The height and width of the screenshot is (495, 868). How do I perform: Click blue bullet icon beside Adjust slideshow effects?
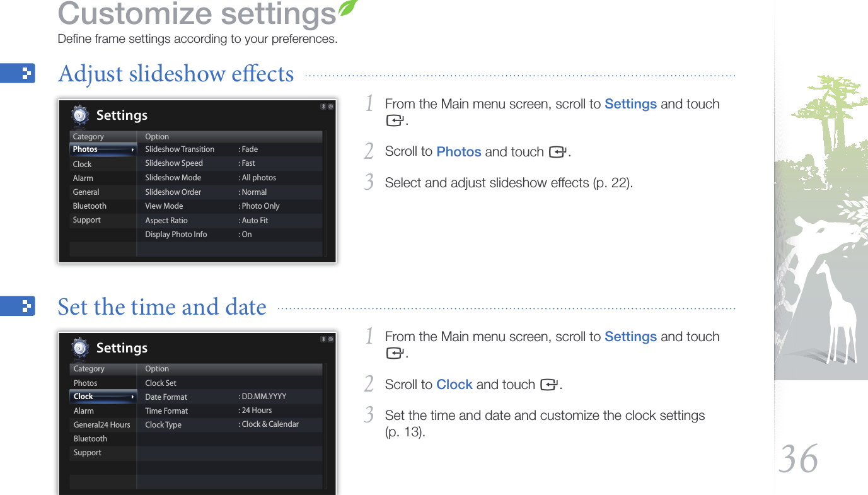[18, 74]
